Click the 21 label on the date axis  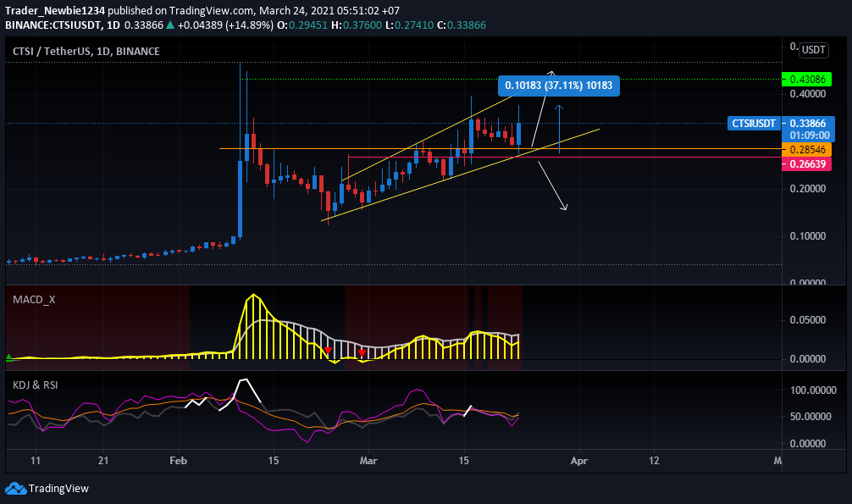(103, 461)
